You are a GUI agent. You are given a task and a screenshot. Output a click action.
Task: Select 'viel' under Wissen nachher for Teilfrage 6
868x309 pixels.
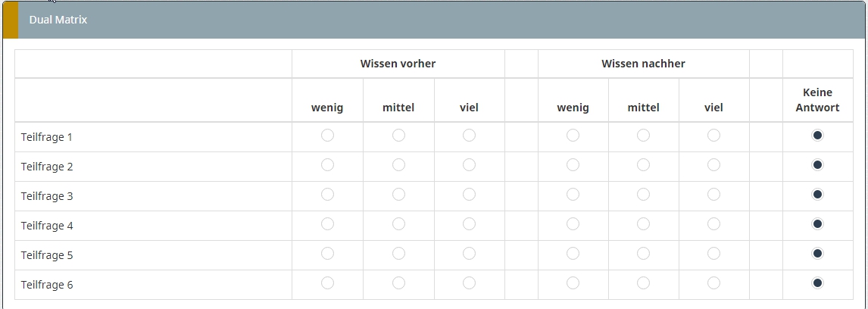[x=713, y=283]
